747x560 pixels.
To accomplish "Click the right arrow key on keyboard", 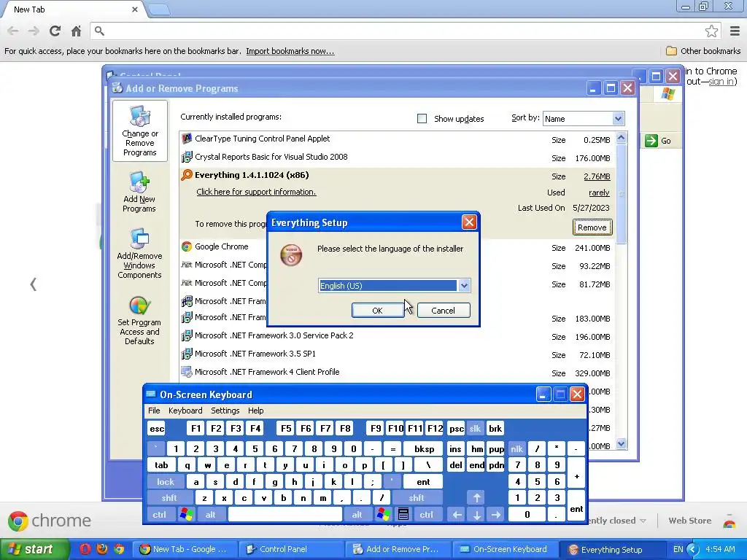I will point(496,515).
